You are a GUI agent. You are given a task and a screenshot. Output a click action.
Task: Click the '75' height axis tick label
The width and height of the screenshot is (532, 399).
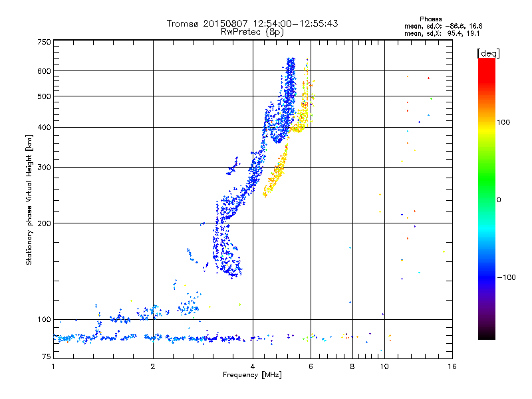tap(47, 356)
